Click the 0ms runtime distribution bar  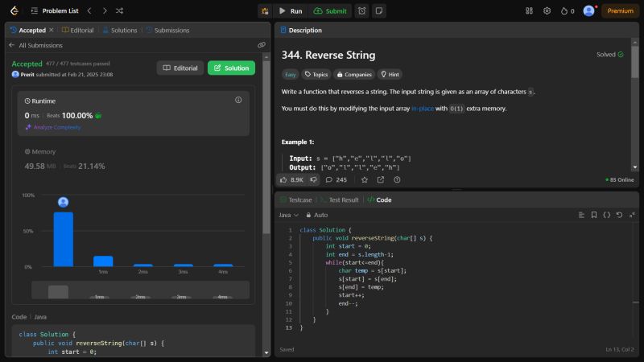63,239
